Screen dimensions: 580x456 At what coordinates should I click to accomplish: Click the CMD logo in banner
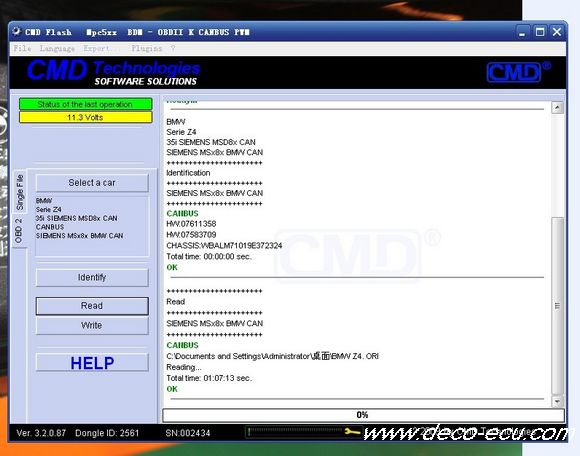click(x=515, y=72)
